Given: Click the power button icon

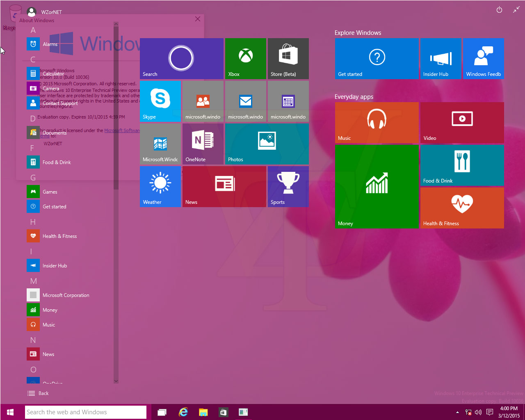Looking at the screenshot, I should coord(499,10).
